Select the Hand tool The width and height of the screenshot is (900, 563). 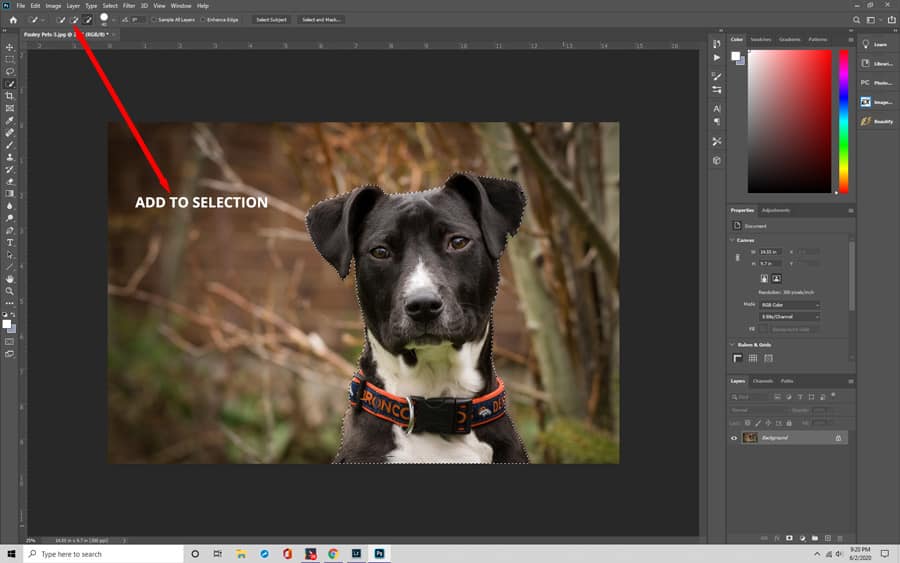[x=10, y=279]
